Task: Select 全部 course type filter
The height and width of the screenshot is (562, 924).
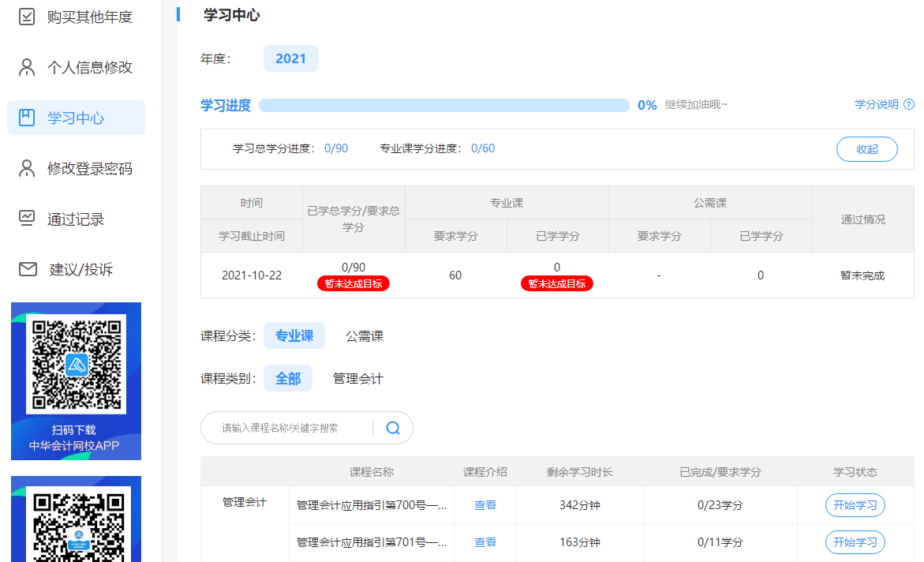Action: [x=287, y=378]
